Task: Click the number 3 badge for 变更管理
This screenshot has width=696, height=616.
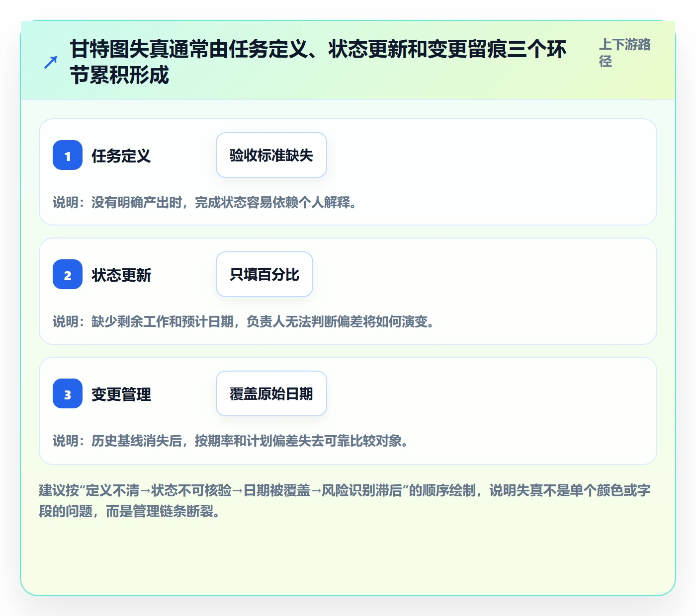Action: point(68,393)
